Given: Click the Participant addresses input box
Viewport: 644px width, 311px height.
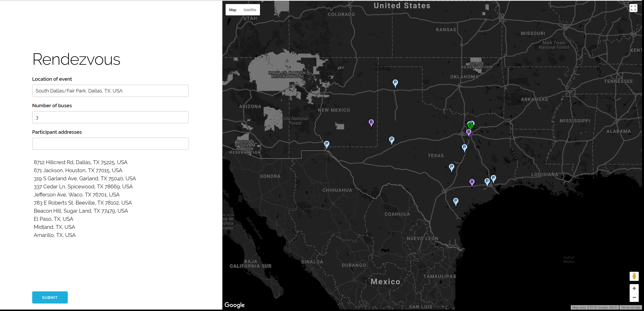Looking at the screenshot, I should click(110, 144).
